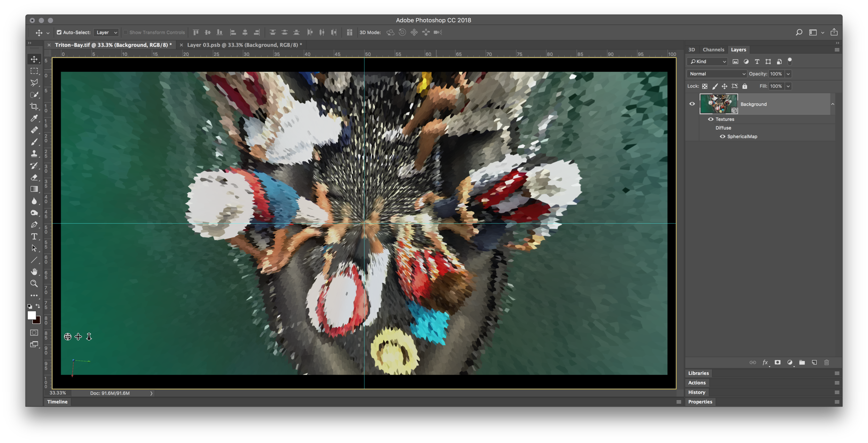Select the Gradient tool

point(34,189)
